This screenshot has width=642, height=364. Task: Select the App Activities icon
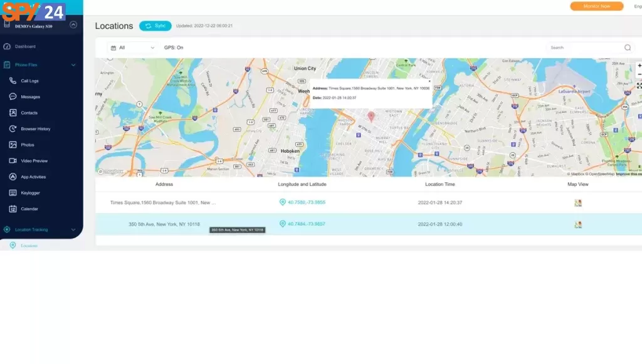tap(13, 177)
